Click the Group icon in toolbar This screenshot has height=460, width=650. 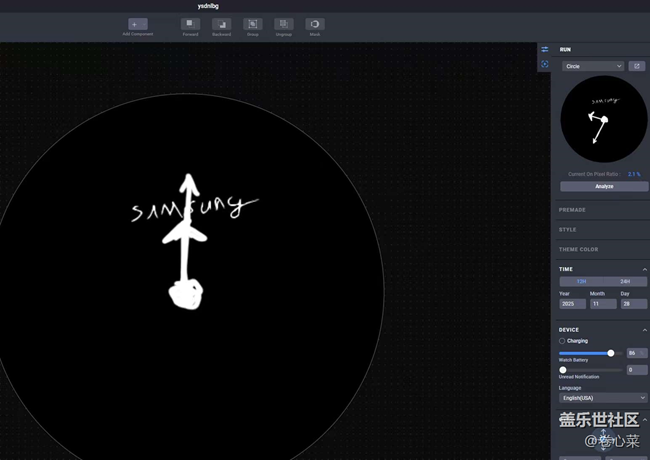[252, 24]
